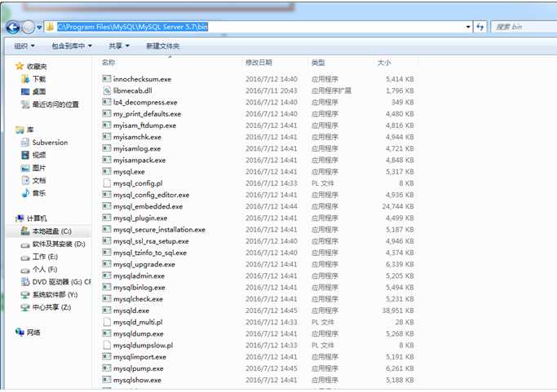Select the lz4_decompress.exe file icon
The height and width of the screenshot is (392, 557).
tap(107, 102)
